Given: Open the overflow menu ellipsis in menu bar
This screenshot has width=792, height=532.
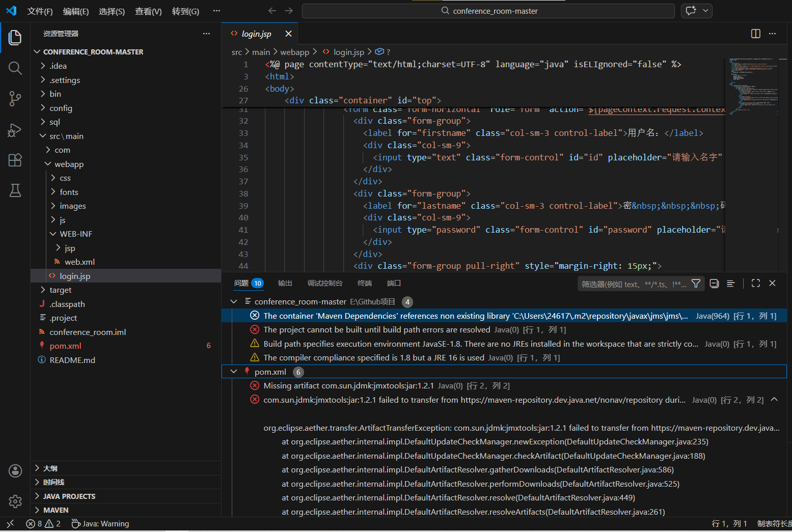Looking at the screenshot, I should (x=216, y=11).
